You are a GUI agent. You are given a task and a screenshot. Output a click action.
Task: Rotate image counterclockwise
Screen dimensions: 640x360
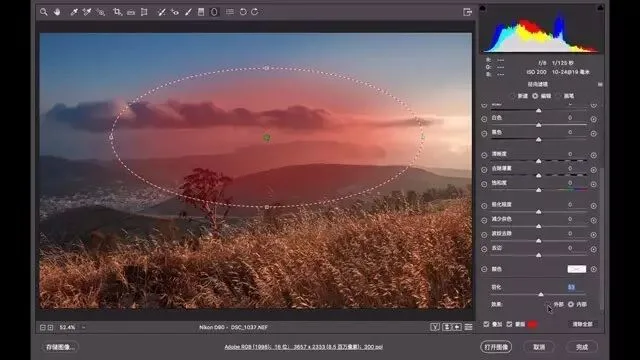[x=243, y=12]
